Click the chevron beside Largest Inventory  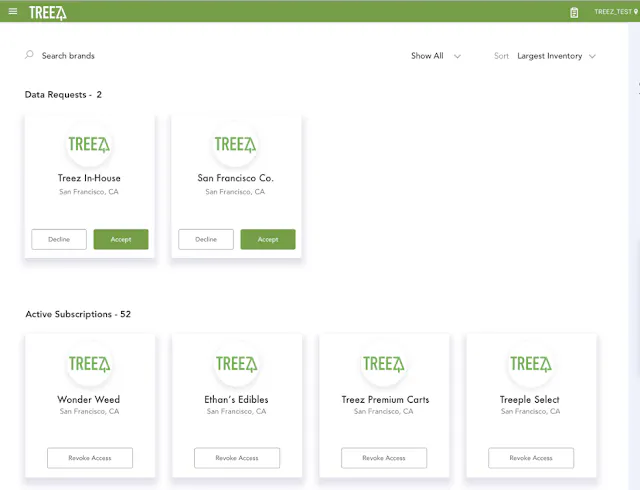point(592,56)
